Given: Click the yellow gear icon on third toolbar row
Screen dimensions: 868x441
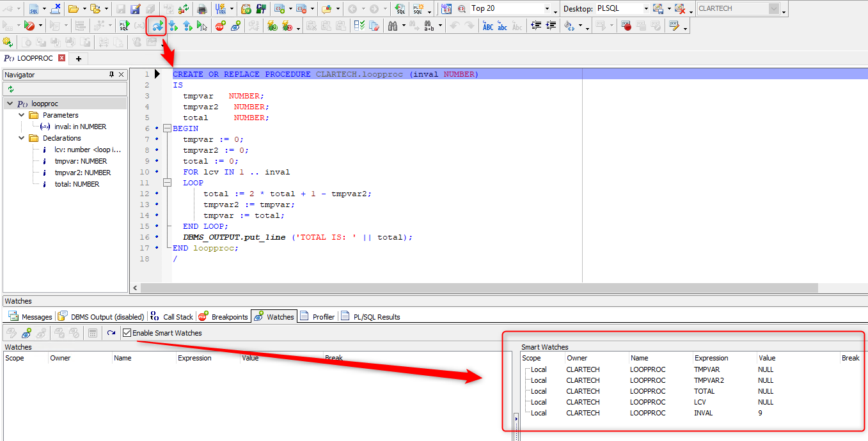Looking at the screenshot, I should click(8, 42).
